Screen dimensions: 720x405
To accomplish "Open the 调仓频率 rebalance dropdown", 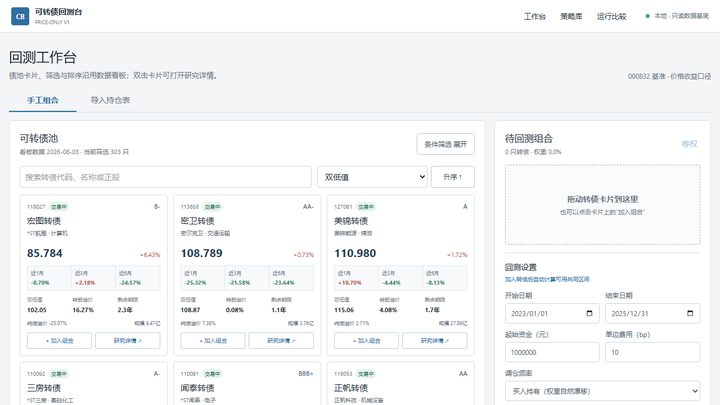I will coord(602,391).
